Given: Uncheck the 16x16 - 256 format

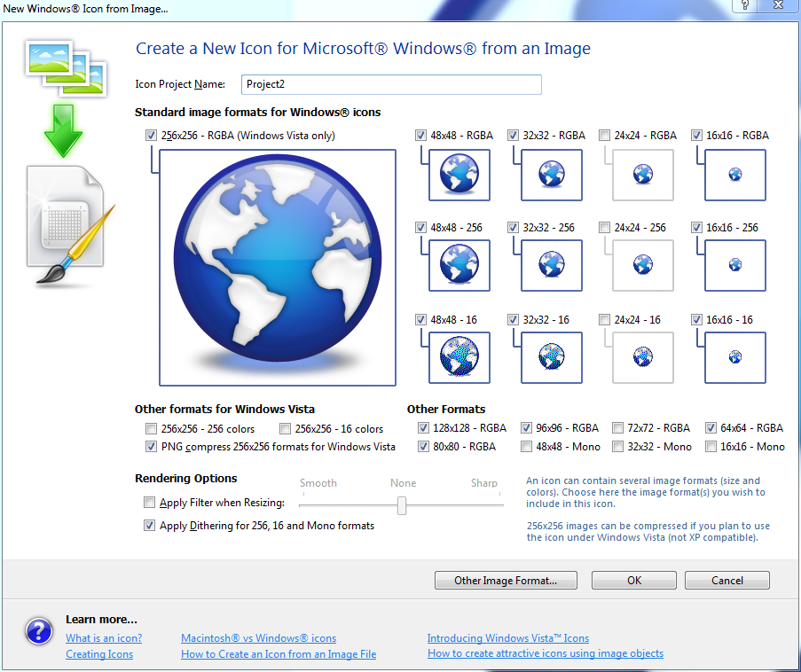Looking at the screenshot, I should click(696, 227).
